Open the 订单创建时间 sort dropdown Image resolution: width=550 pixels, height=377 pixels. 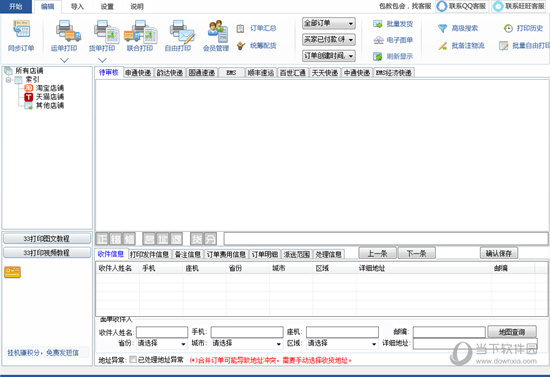(329, 56)
